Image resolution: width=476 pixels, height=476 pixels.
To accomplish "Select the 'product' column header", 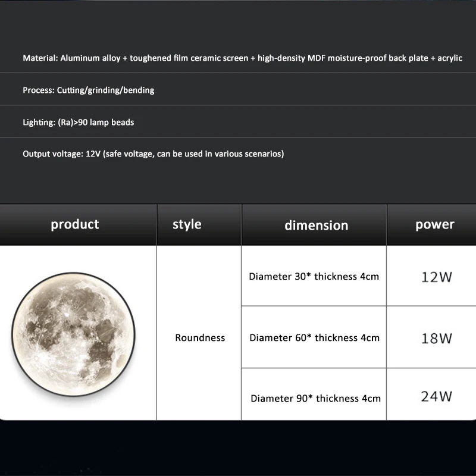I will coord(75,224).
